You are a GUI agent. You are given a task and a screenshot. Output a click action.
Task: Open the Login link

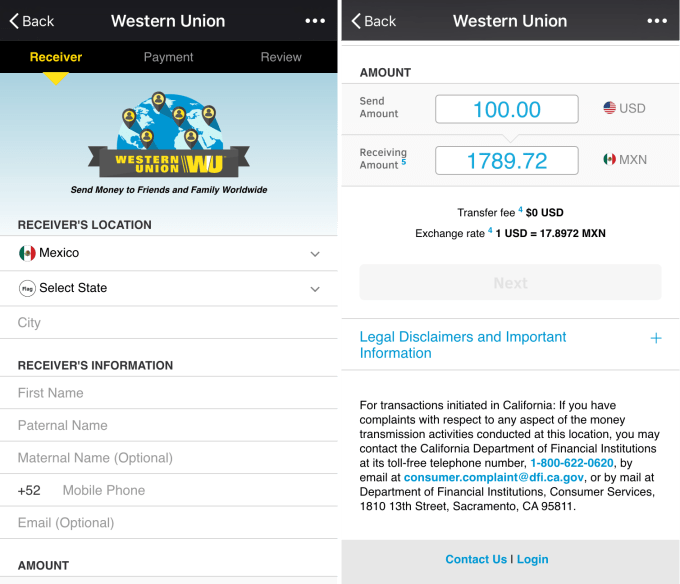[533, 559]
